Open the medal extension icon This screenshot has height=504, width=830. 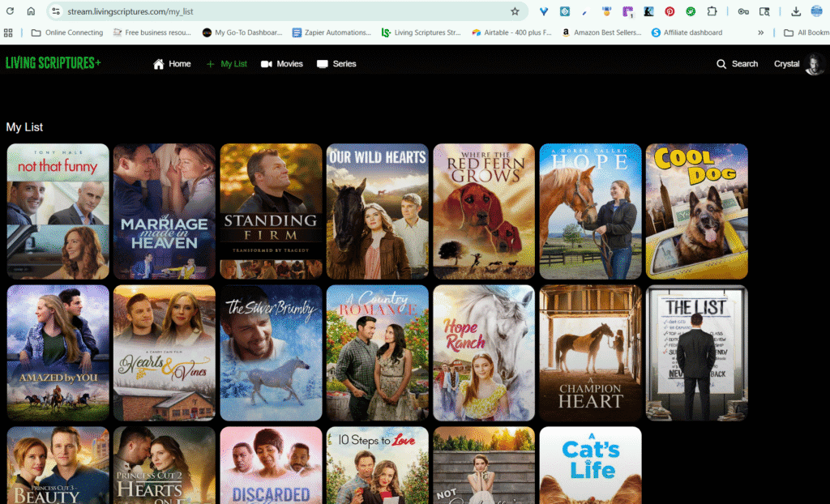click(606, 11)
